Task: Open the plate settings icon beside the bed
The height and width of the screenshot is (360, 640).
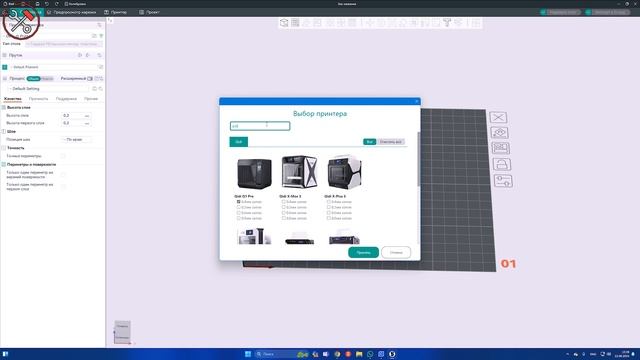Action: (x=503, y=180)
